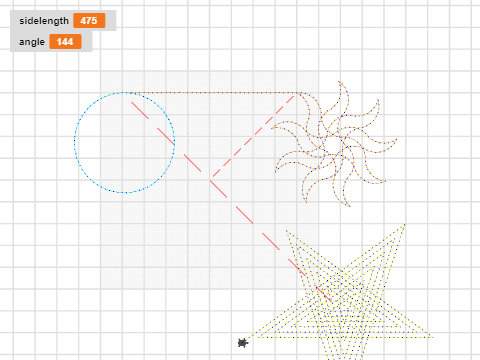This screenshot has height=360, width=480.
Task: Select the angle variable label
Action: [x=32, y=42]
